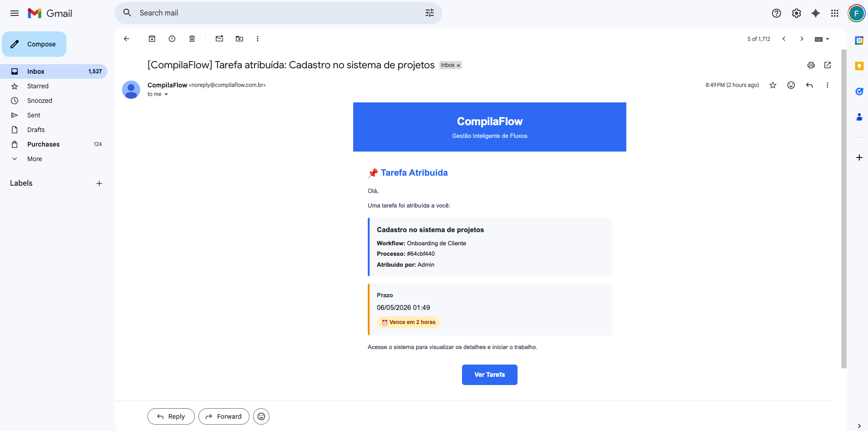868x431 pixels.
Task: Open Google account avatar
Action: pyautogui.click(x=856, y=13)
